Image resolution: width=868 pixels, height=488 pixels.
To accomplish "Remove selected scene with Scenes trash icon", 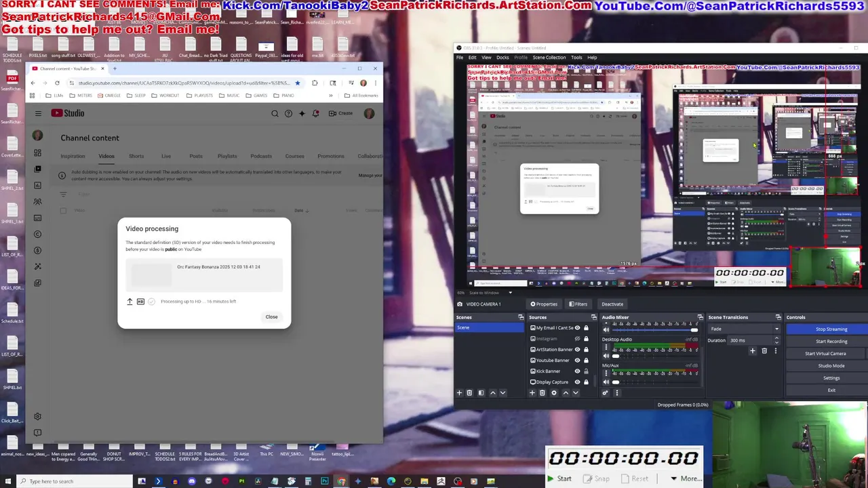I will [469, 393].
